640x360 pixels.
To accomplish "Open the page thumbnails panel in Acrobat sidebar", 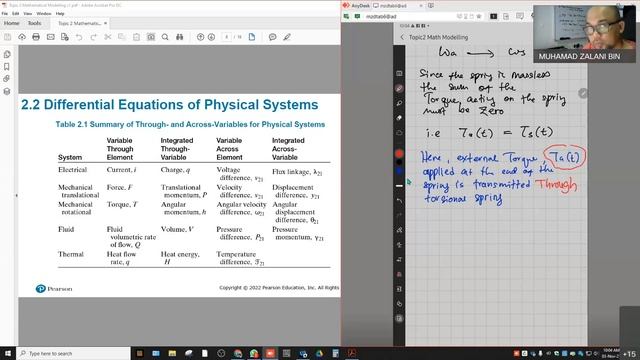I will [7, 54].
